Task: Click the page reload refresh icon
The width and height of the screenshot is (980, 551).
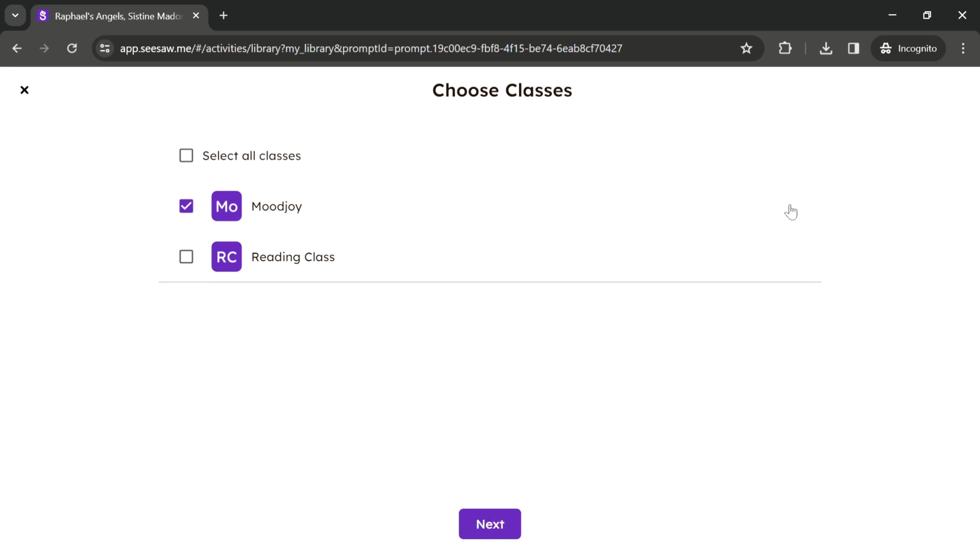Action: pyautogui.click(x=72, y=48)
